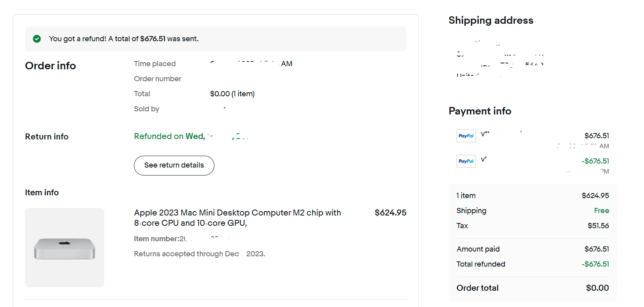Click the 'Item number' line

(x=182, y=239)
